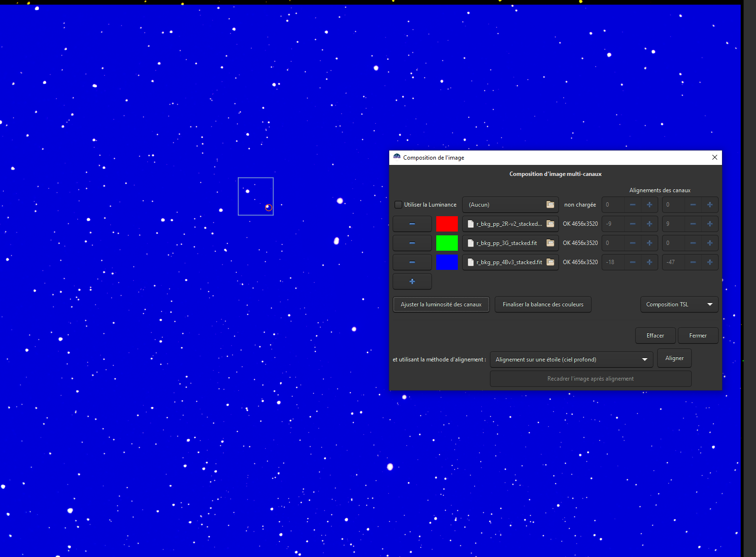756x557 pixels.
Task: Open the alignment method dropdown
Action: tap(571, 360)
